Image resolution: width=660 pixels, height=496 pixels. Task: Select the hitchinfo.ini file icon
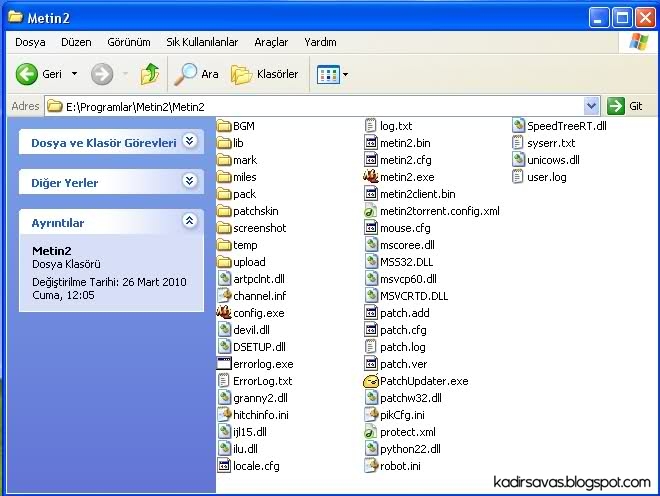[x=224, y=415]
